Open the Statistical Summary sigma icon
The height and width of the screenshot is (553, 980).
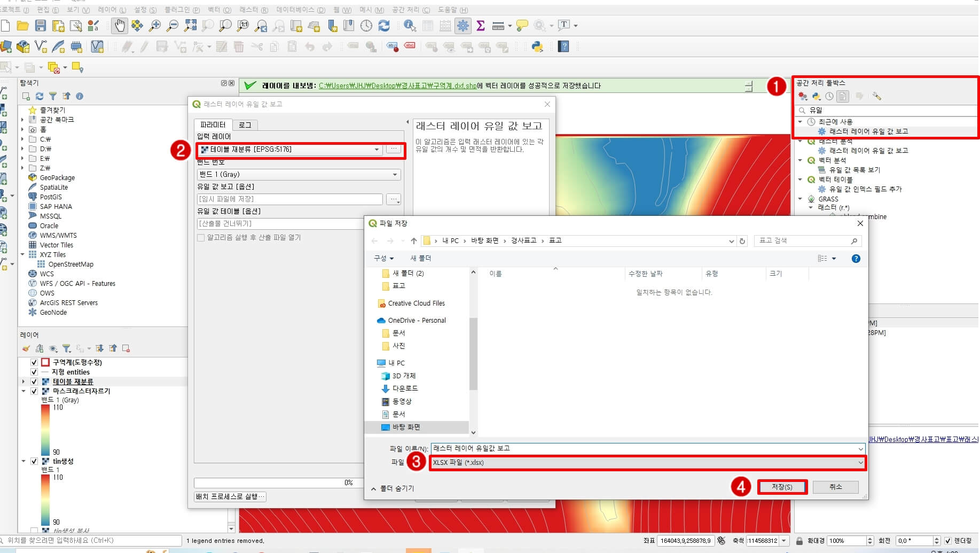(481, 26)
